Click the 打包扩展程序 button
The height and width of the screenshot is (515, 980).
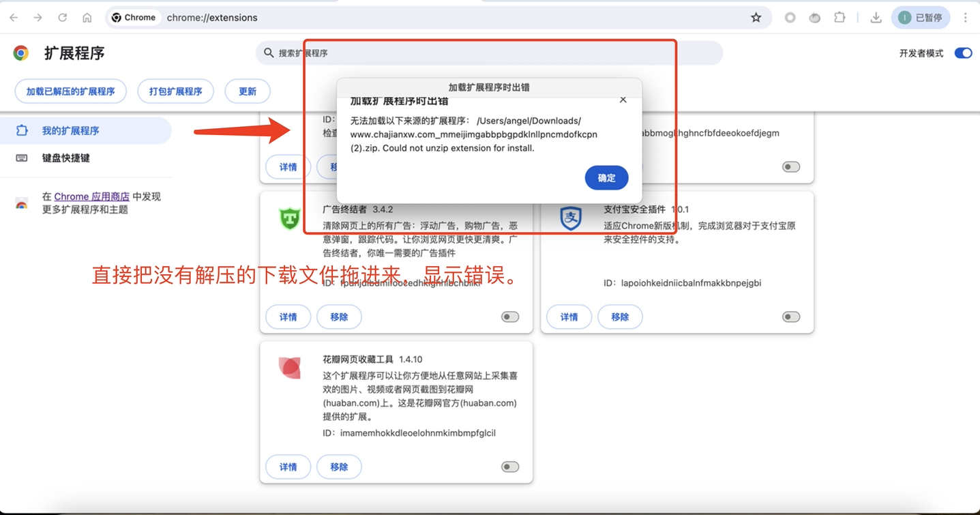click(175, 91)
